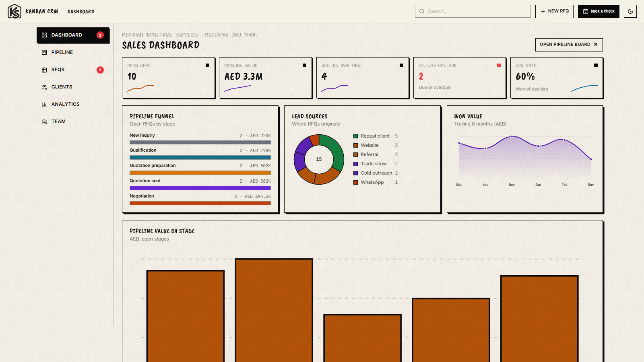Screen dimensions: 644x362
Task: Click the November data point on Won Value chart
Action: point(485,148)
